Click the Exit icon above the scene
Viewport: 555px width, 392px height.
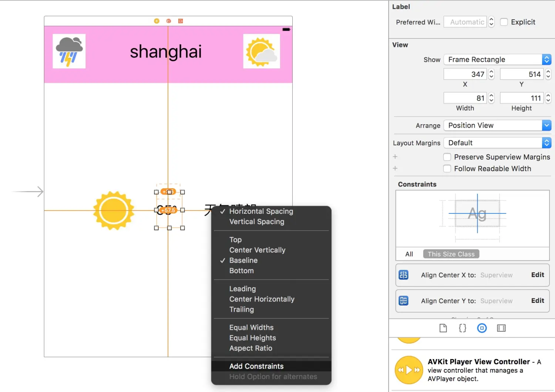(181, 21)
